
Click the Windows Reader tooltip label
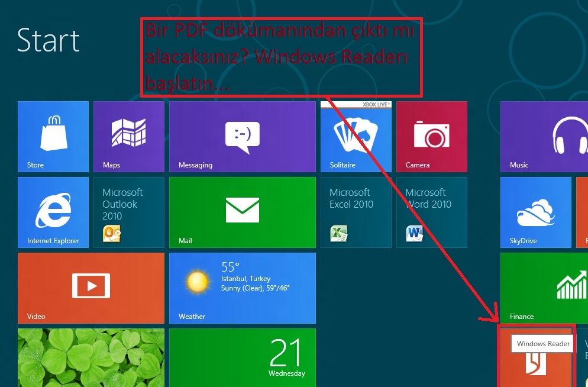(542, 343)
